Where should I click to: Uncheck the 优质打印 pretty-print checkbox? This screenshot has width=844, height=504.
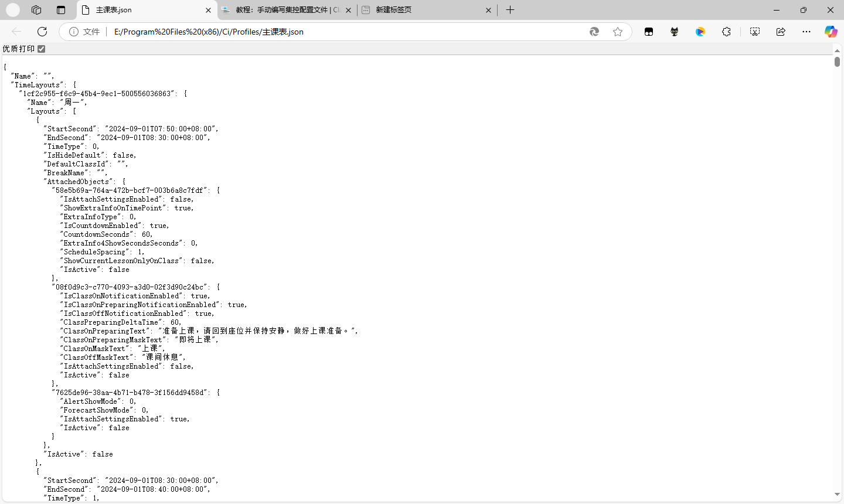pos(41,49)
